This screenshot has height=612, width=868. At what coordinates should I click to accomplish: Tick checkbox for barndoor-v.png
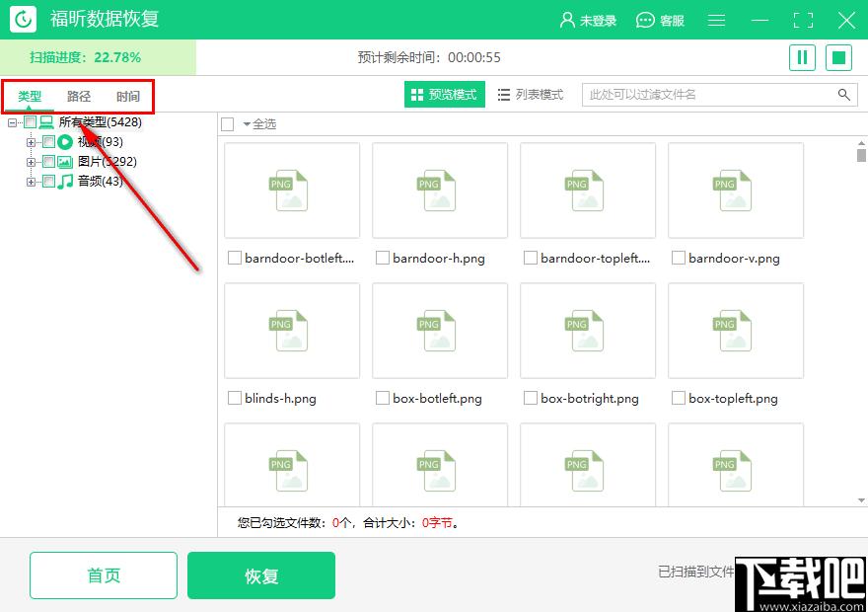(679, 258)
